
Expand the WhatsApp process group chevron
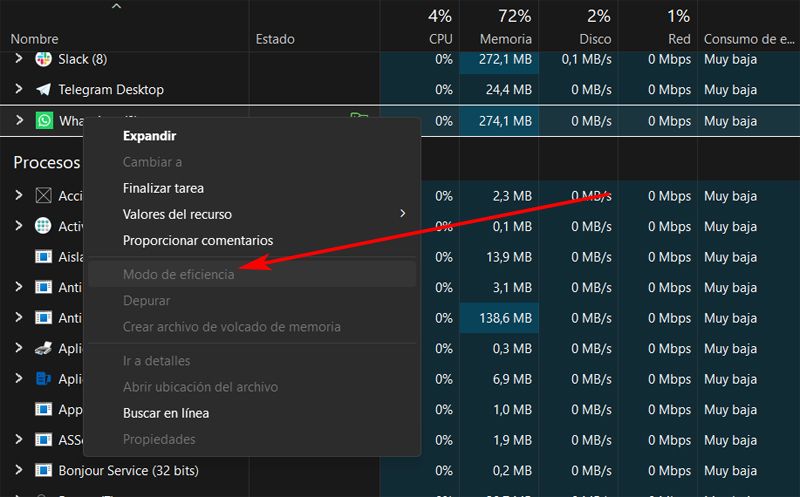tap(19, 120)
